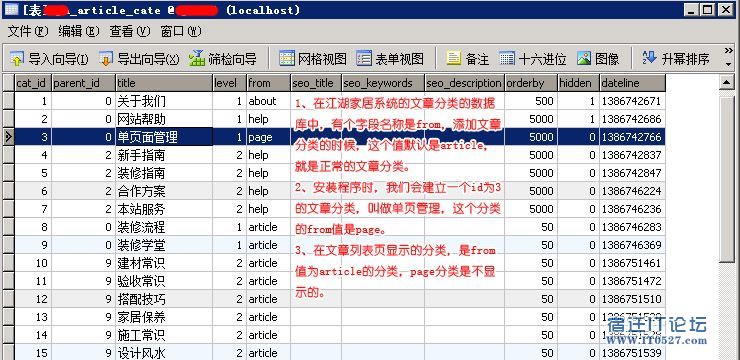Click the title column header
This screenshot has height=360, width=740.
pos(164,83)
